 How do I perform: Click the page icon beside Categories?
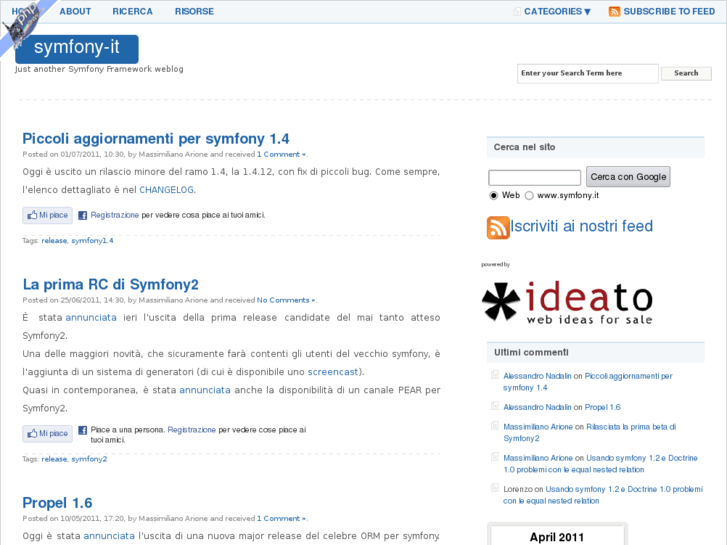tap(517, 12)
